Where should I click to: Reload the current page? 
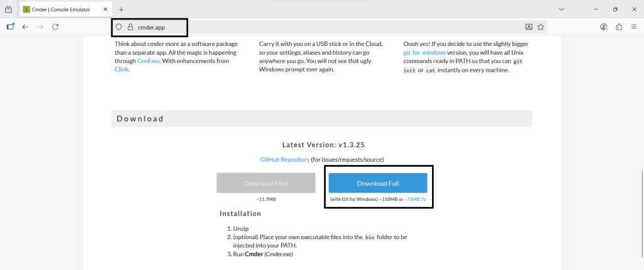[x=55, y=27]
